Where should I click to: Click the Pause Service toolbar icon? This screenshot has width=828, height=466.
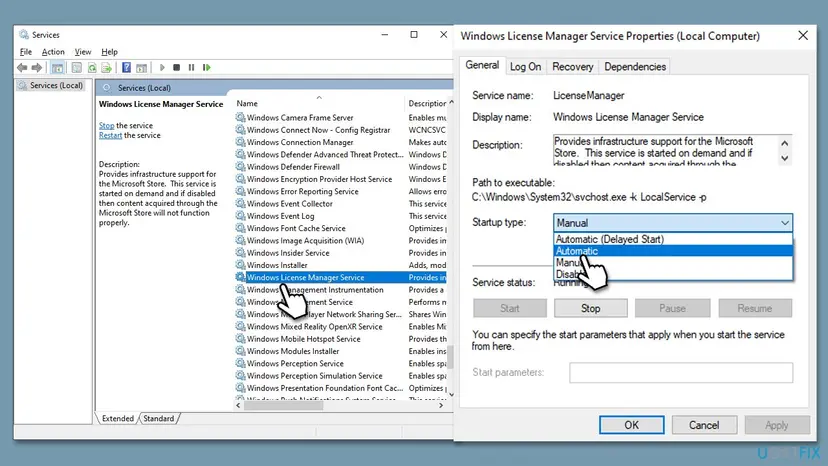[191, 68]
